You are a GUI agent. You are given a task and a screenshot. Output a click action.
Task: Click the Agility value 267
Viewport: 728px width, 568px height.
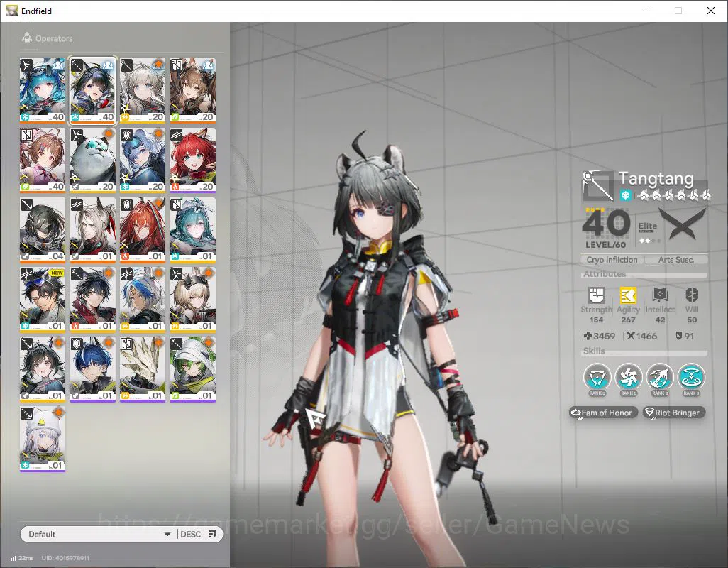pyautogui.click(x=628, y=319)
